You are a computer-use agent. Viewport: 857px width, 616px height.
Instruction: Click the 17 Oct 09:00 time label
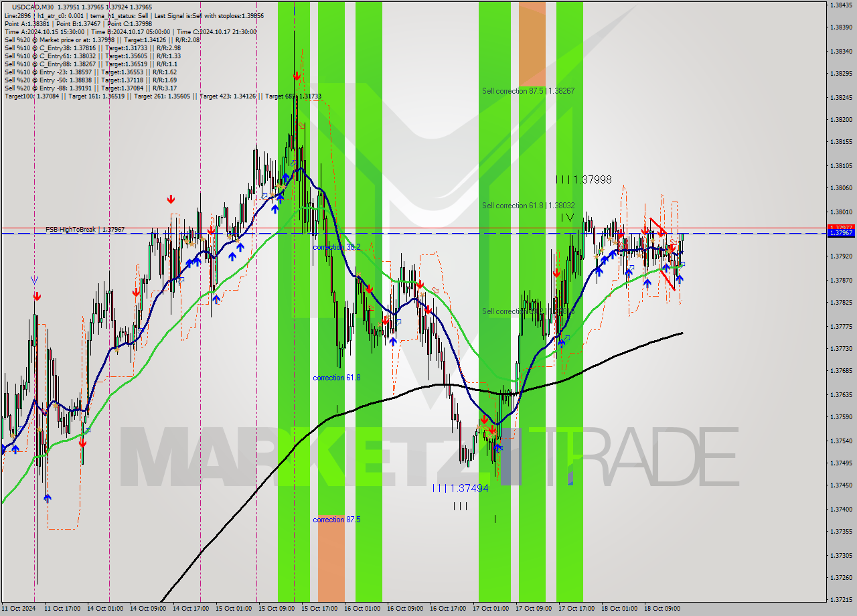coord(534,609)
